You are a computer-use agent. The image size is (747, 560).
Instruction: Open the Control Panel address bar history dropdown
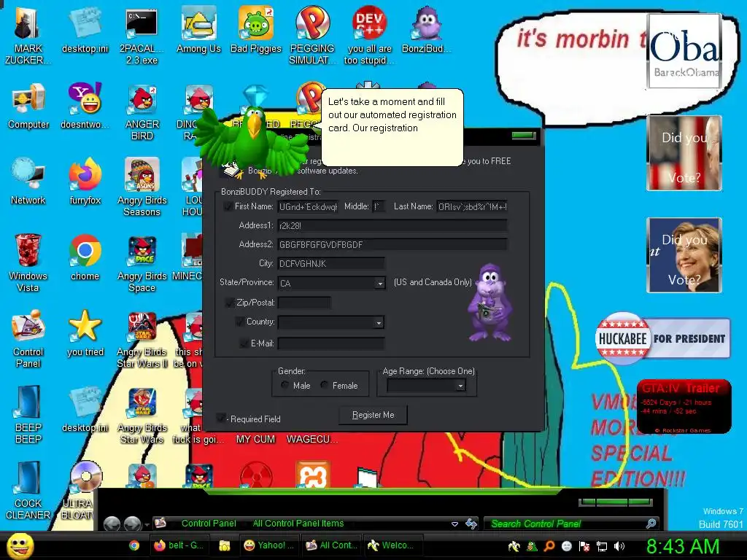[x=454, y=524]
